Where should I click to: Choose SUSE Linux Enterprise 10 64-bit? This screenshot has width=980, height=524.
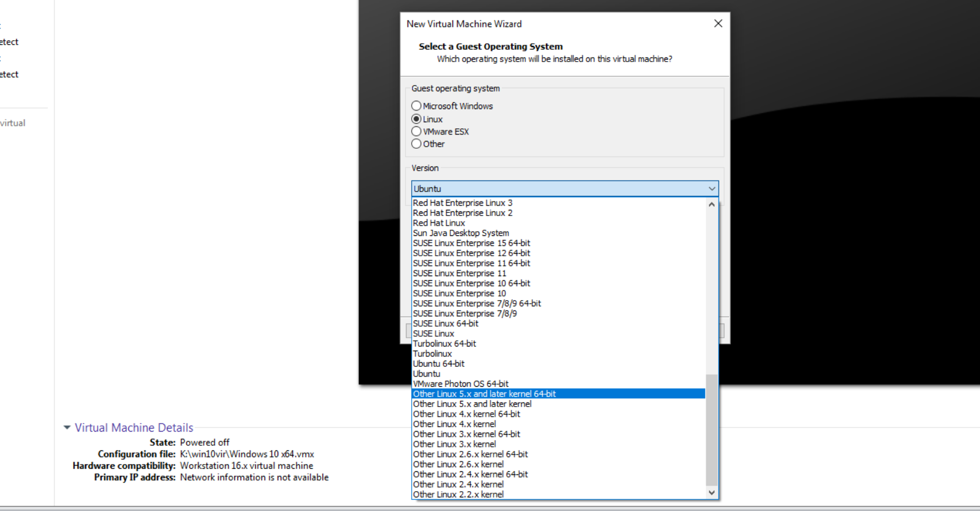[x=558, y=283]
